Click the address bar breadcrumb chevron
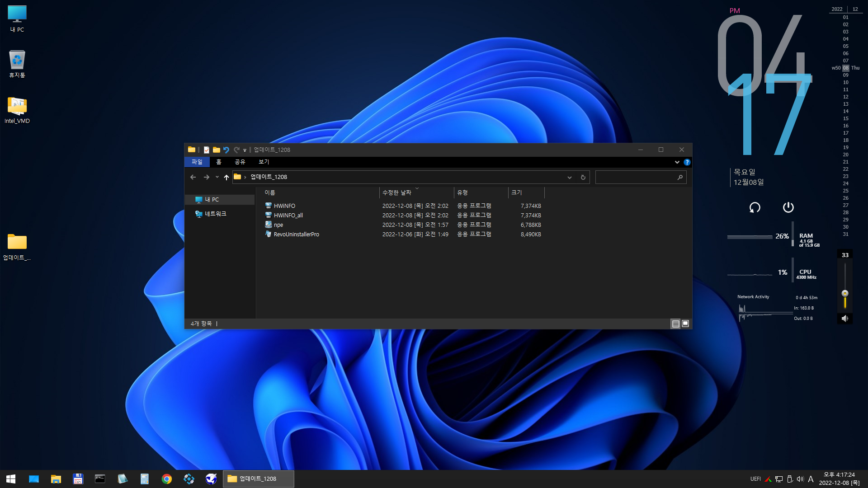The image size is (868, 488). pyautogui.click(x=245, y=177)
